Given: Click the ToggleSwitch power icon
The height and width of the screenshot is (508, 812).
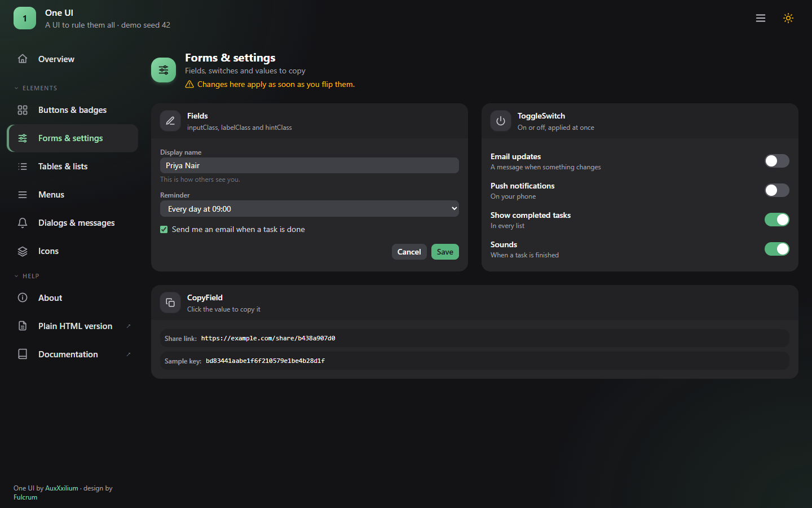Looking at the screenshot, I should tap(501, 121).
